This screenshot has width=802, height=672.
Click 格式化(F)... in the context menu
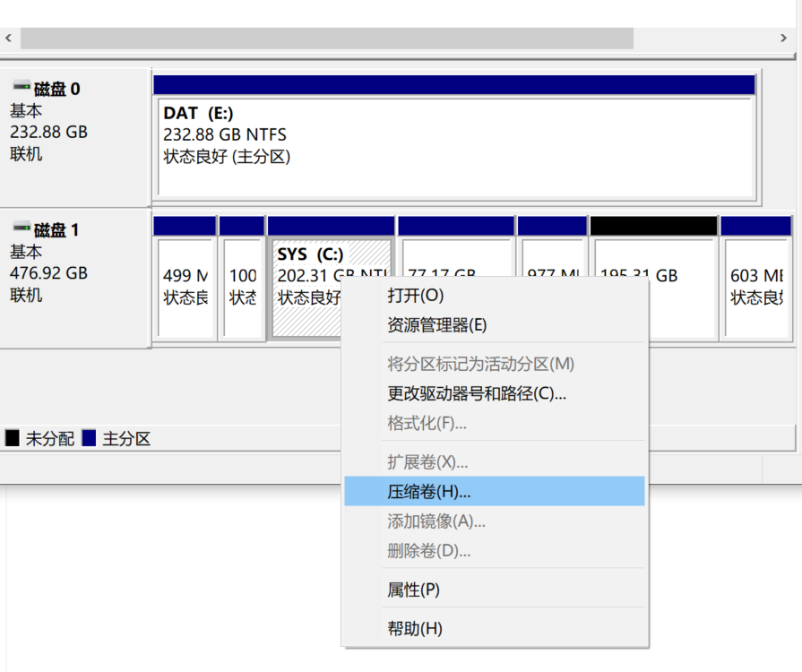click(x=495, y=423)
